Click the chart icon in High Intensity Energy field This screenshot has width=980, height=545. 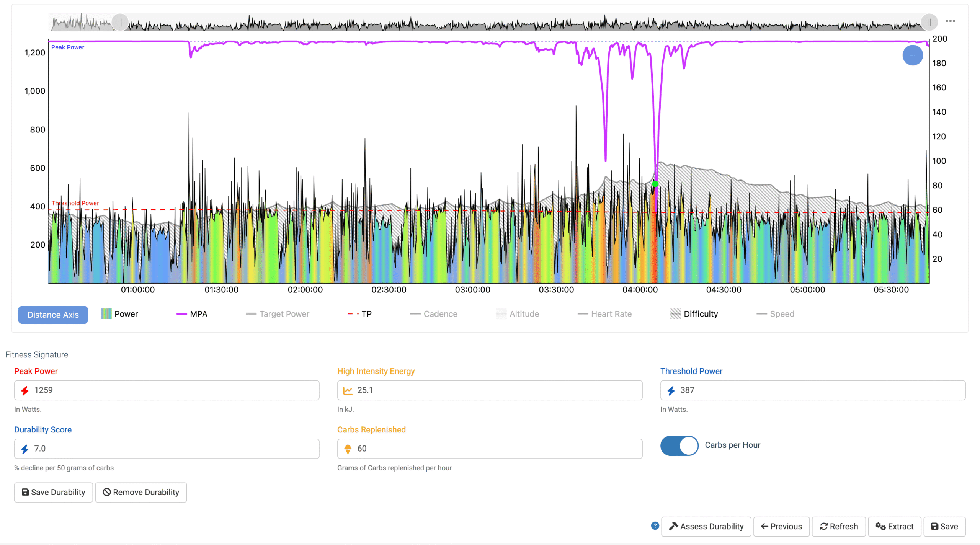pos(348,390)
